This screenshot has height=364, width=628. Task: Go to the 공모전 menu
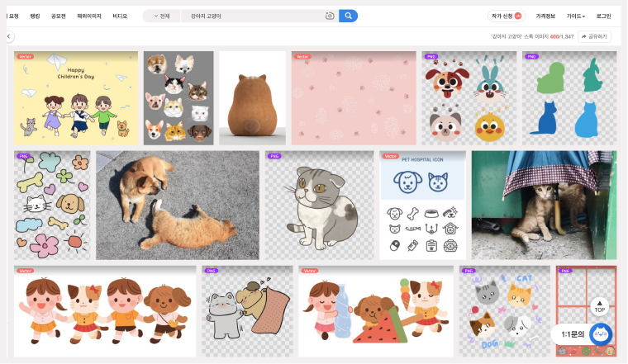point(58,16)
